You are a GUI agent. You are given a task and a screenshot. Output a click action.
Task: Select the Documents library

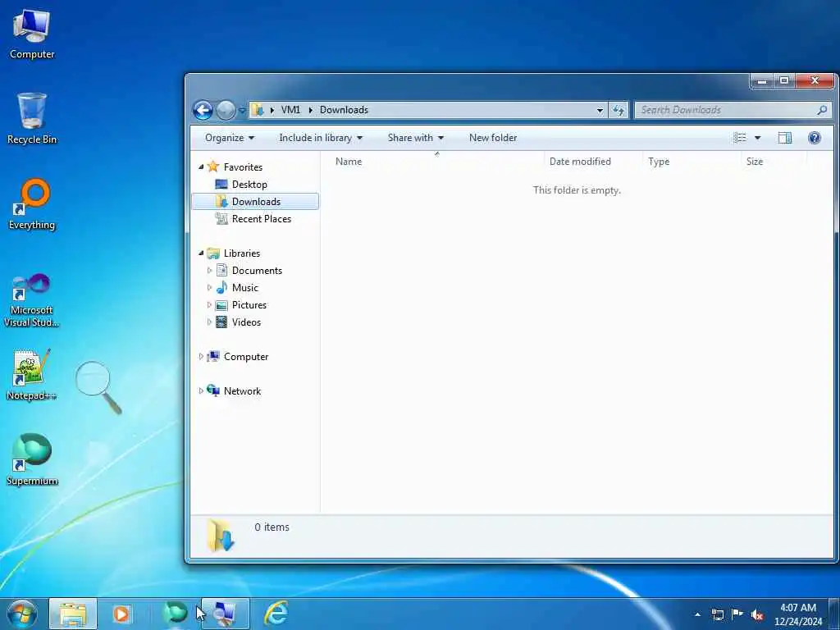(x=257, y=271)
